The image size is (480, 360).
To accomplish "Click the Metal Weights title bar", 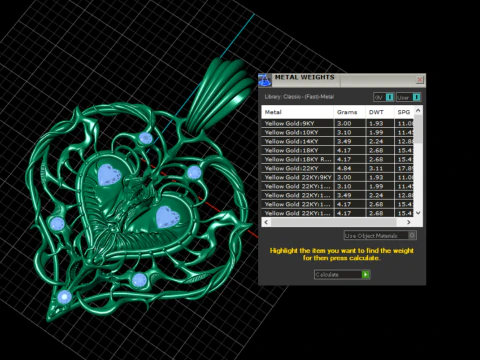I will tap(342, 80).
